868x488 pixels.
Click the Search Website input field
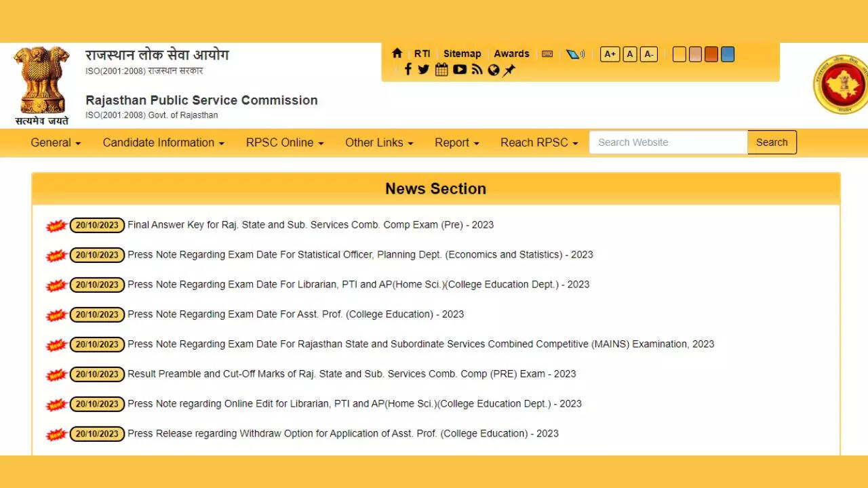(668, 142)
